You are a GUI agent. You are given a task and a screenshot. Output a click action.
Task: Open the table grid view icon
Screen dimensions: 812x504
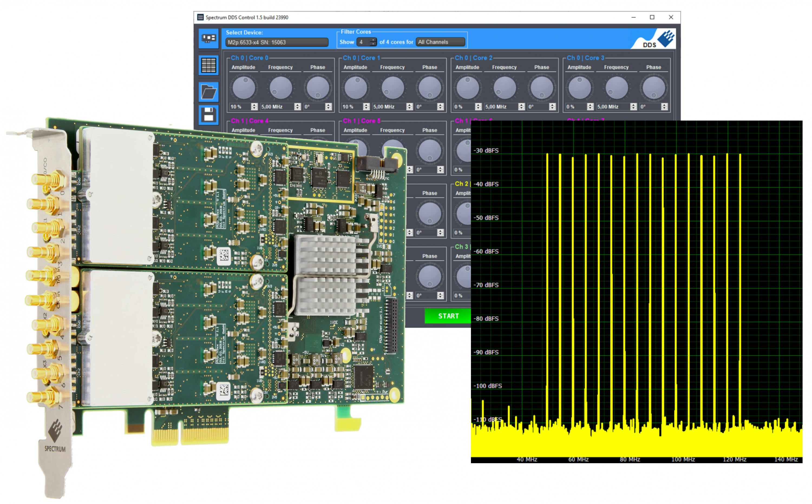click(x=209, y=65)
